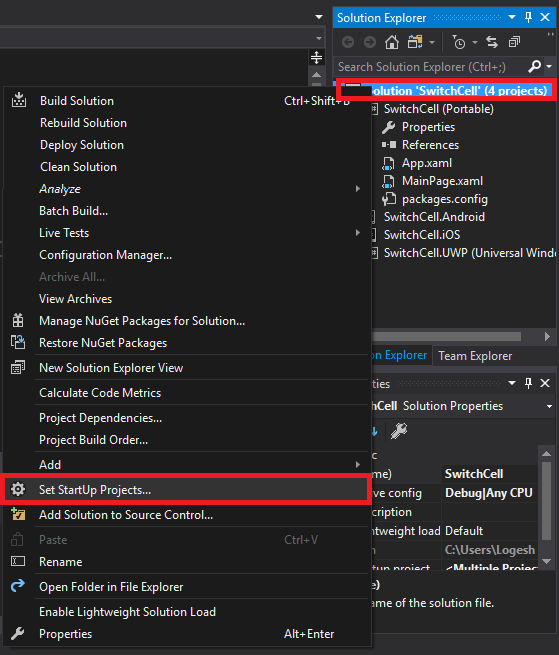The width and height of the screenshot is (559, 655).
Task: Click the Search Solution Explorer field
Action: tap(430, 67)
